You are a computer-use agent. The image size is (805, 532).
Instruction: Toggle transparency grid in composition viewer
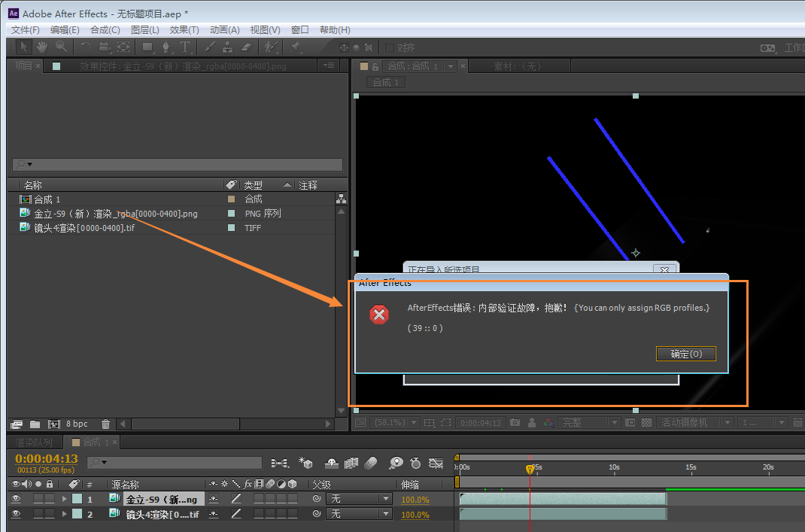pyautogui.click(x=646, y=423)
